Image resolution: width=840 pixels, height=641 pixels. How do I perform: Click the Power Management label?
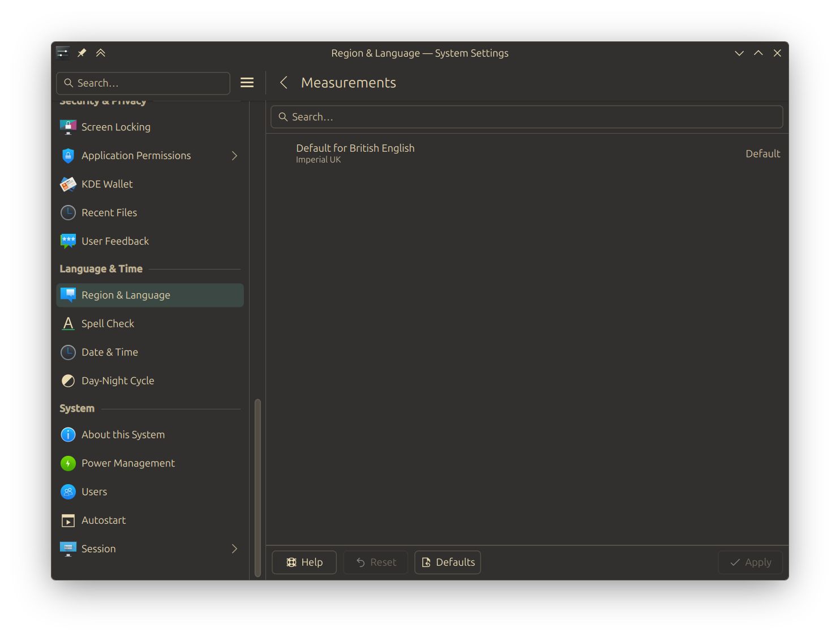coord(128,463)
